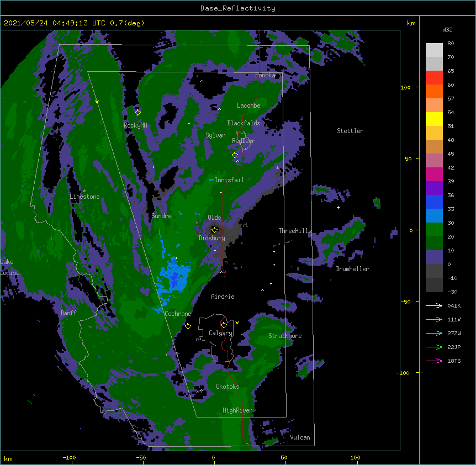The height and width of the screenshot is (465, 476).
Task: Click yellow V marker northeast of Calgary
Action: click(237, 323)
